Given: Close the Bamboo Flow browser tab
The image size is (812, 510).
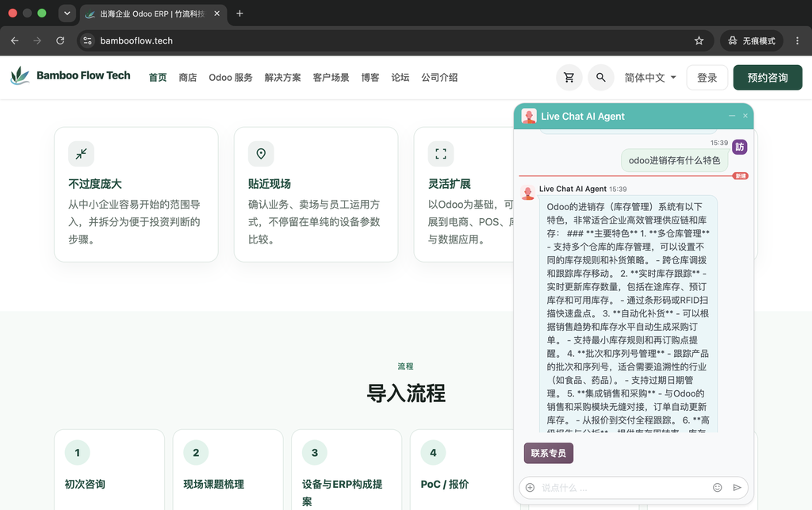Looking at the screenshot, I should 217,13.
